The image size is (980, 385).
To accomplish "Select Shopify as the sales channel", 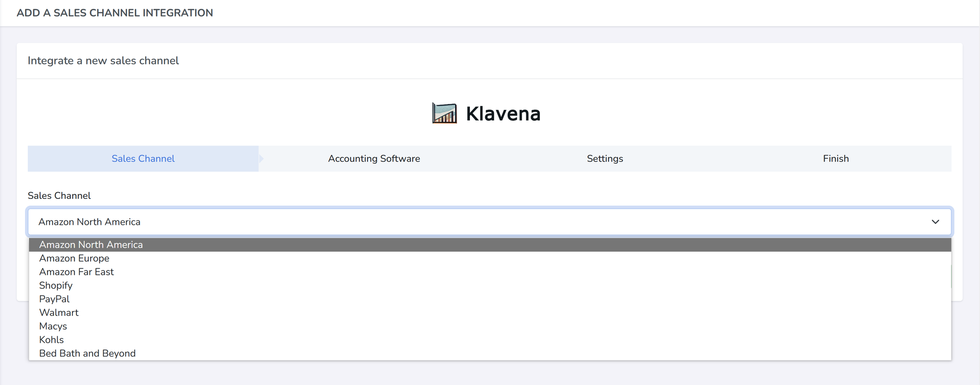I will tap(490, 286).
